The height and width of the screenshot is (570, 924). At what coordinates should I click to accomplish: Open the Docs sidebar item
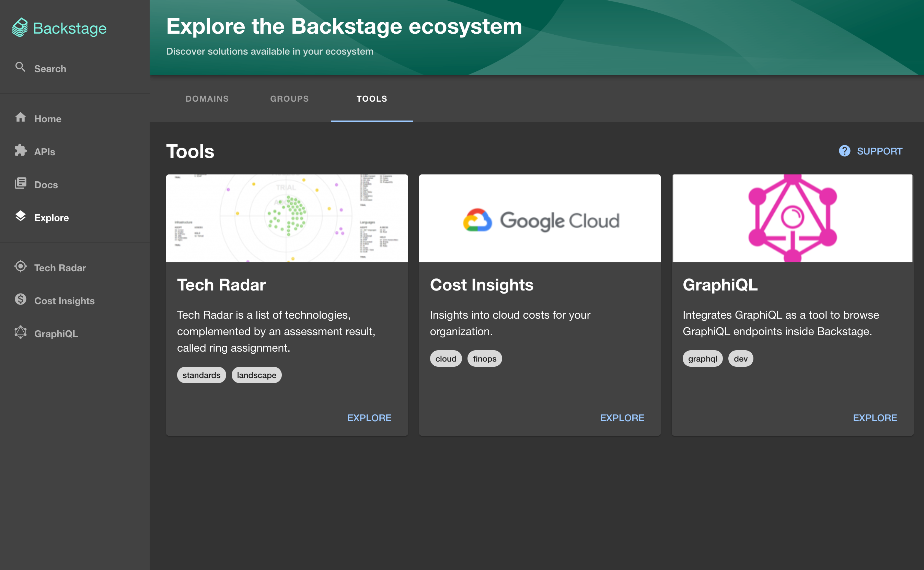[46, 185]
